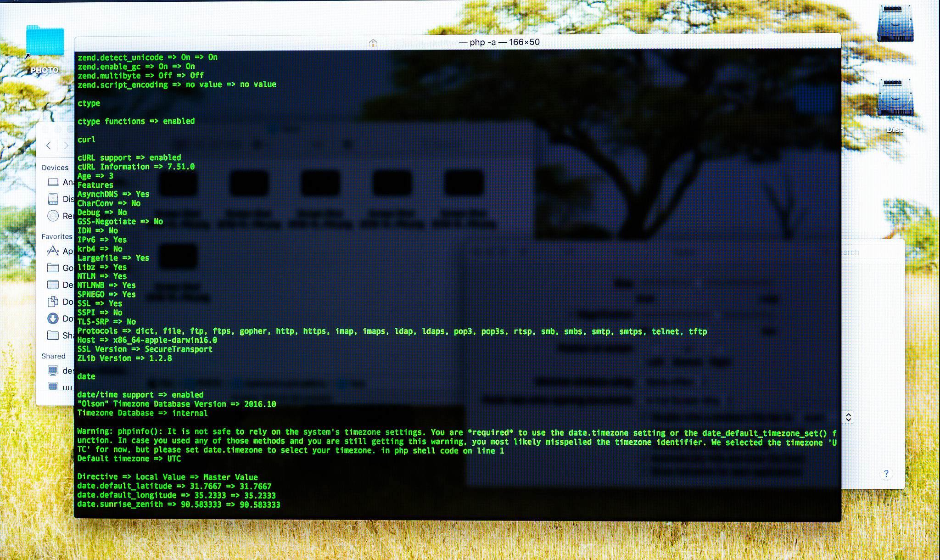
Task: Click the 'date.sunrise_zenith => 90.583333' line
Action: [179, 504]
